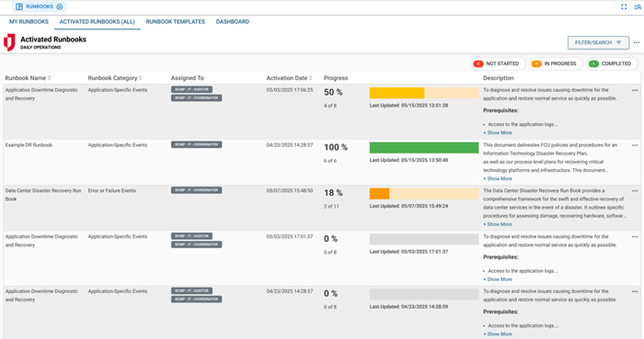Toggle the Completed status filter
Viewport: 644px width, 339px height.
coord(612,64)
